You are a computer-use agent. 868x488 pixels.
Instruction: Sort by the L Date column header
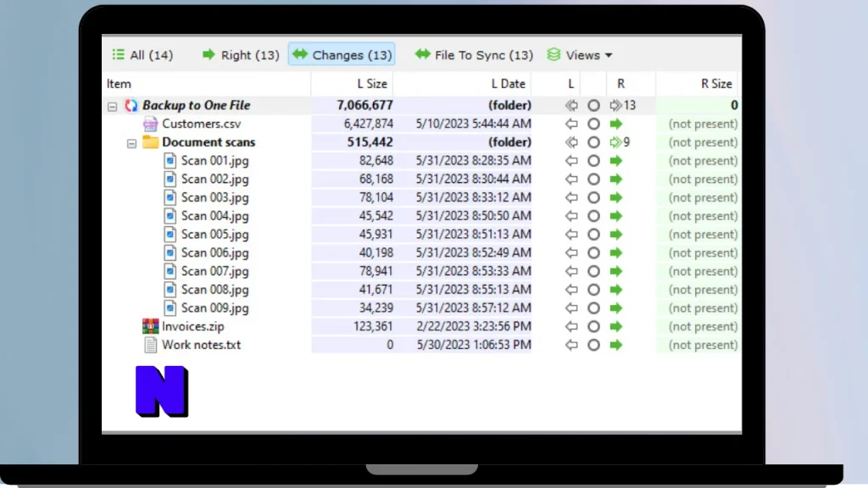(462, 84)
